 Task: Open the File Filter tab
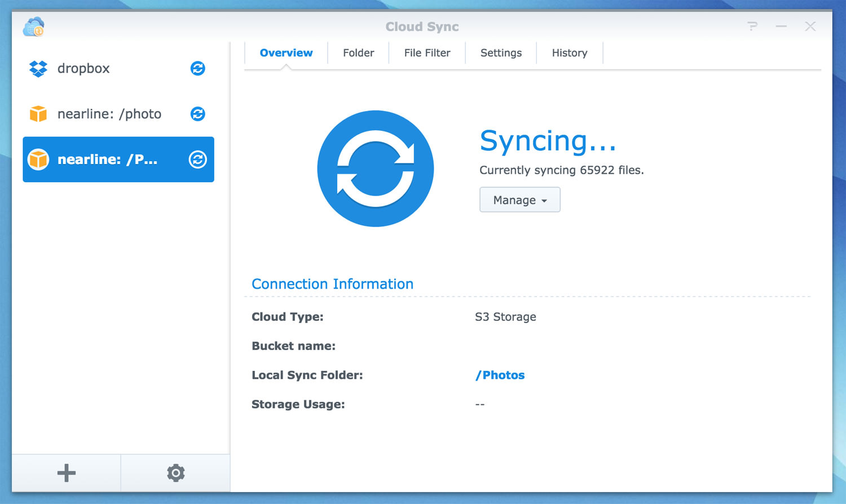pos(427,53)
